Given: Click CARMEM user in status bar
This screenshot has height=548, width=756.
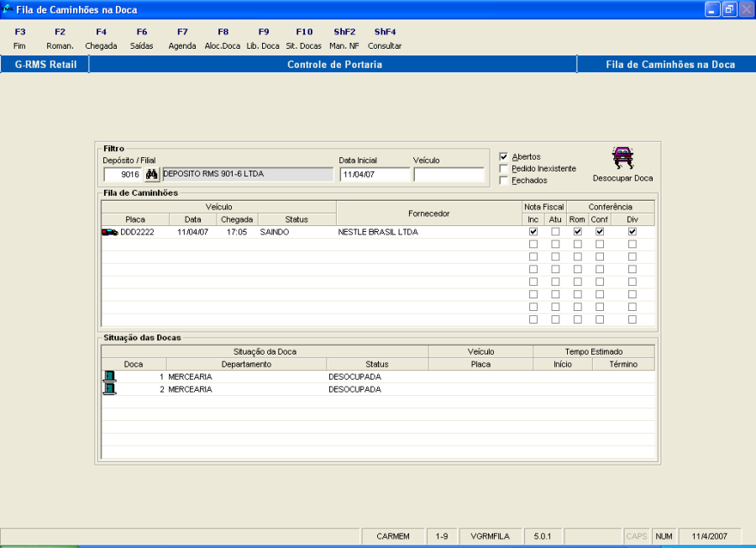Looking at the screenshot, I should click(x=393, y=536).
